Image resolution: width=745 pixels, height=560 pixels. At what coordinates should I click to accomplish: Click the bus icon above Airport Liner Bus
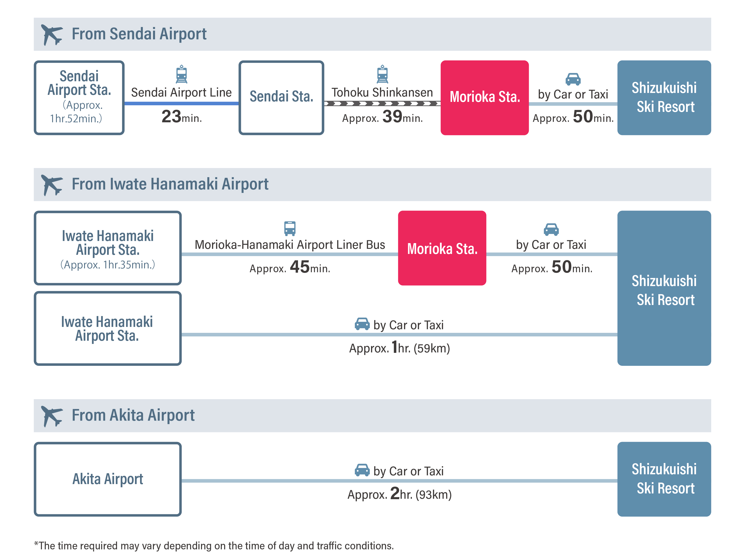290,228
